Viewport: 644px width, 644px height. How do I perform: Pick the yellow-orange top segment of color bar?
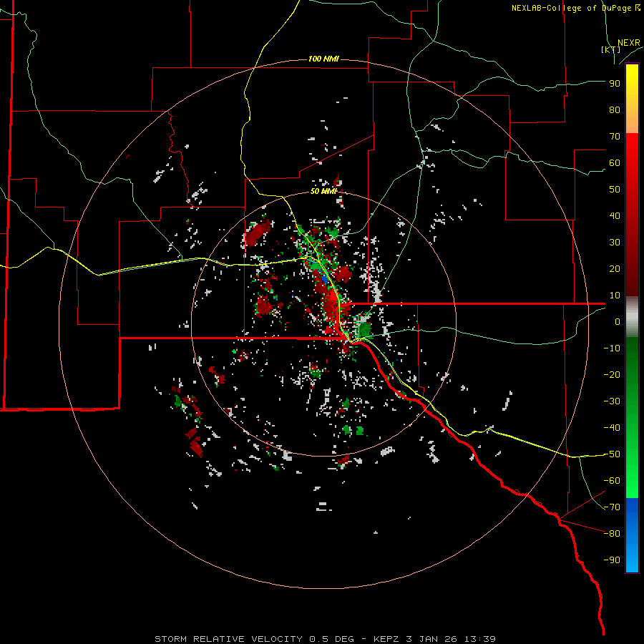click(632, 99)
